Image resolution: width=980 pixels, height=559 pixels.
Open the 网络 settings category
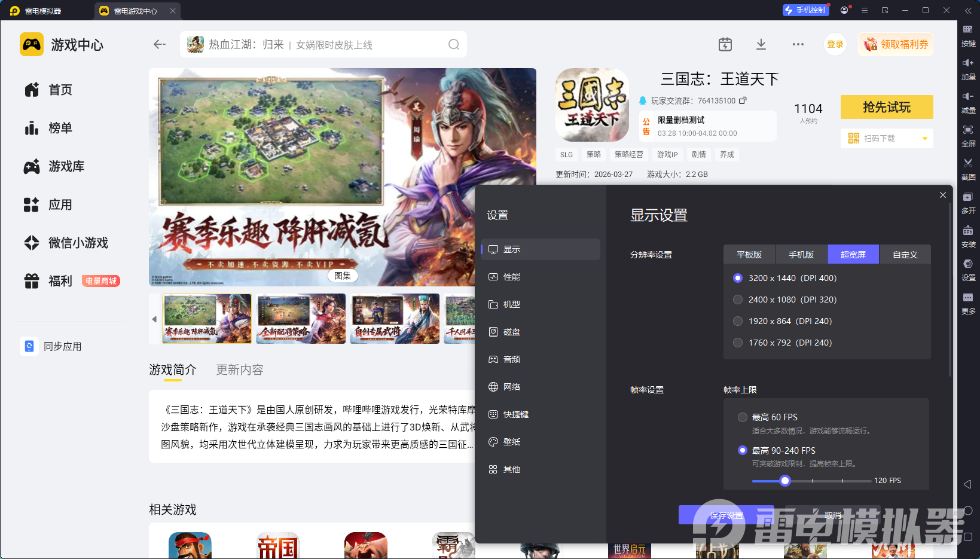click(541, 387)
